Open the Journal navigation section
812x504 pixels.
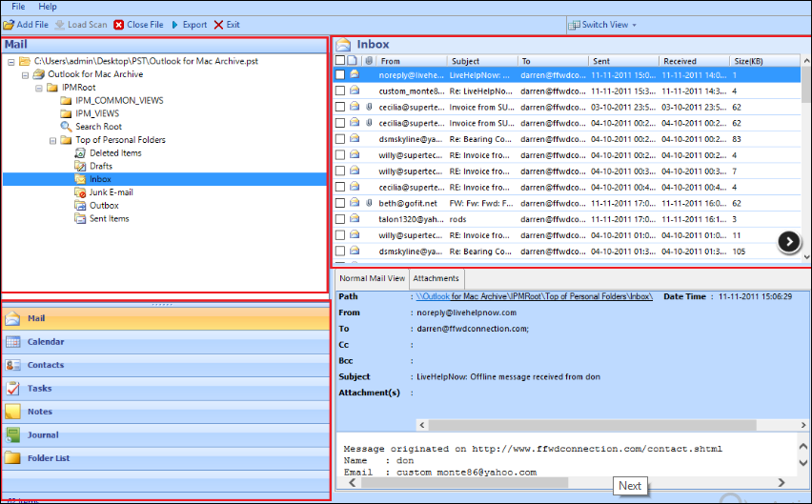[166, 435]
